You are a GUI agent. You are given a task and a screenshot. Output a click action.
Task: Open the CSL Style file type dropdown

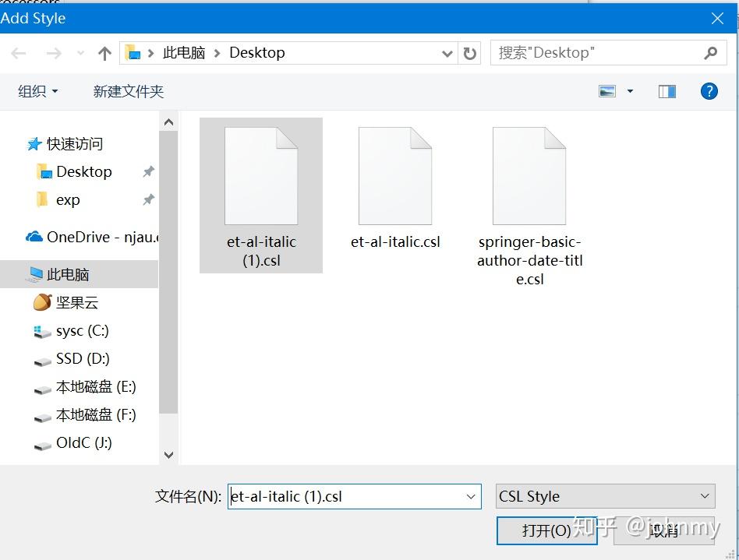pos(605,496)
